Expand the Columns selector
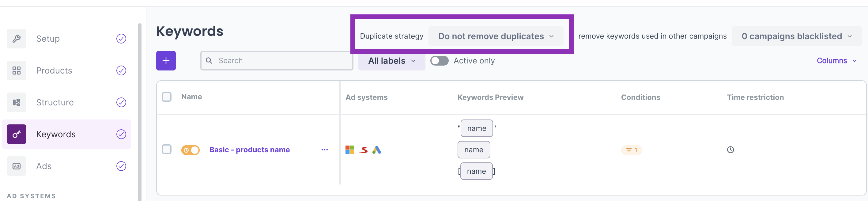The width and height of the screenshot is (868, 201). tap(836, 61)
